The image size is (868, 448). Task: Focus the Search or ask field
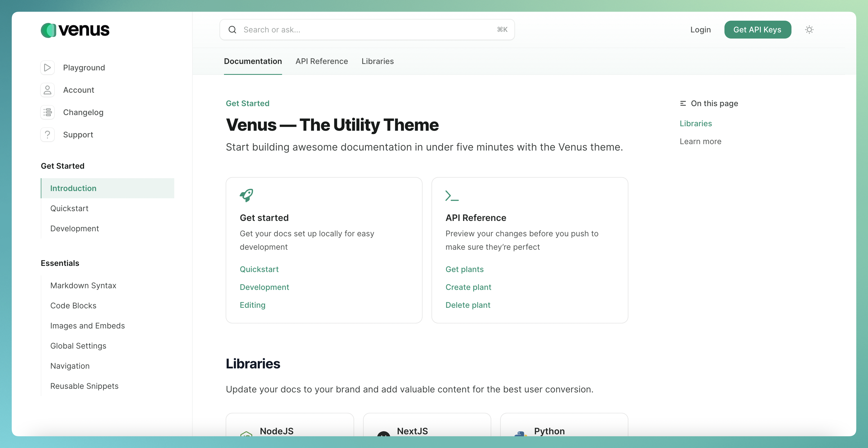point(367,30)
